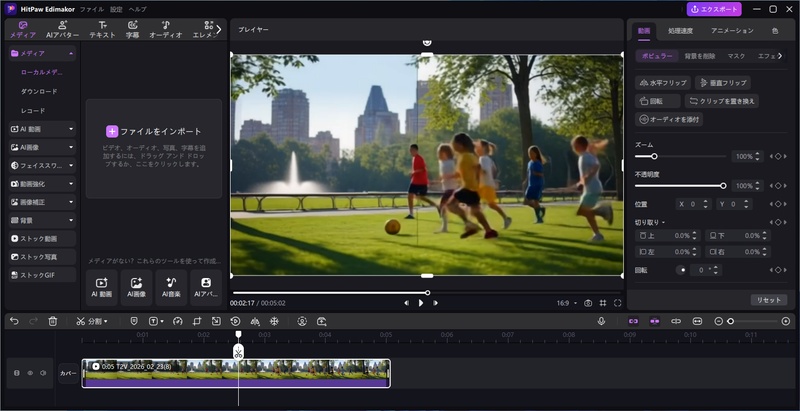Viewport: 800px width, 411px height.
Task: Click the resize/fit frame icon
Action: click(x=216, y=321)
